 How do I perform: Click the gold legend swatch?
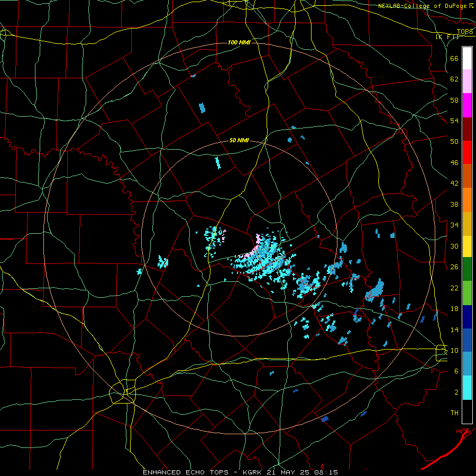pyautogui.click(x=467, y=224)
